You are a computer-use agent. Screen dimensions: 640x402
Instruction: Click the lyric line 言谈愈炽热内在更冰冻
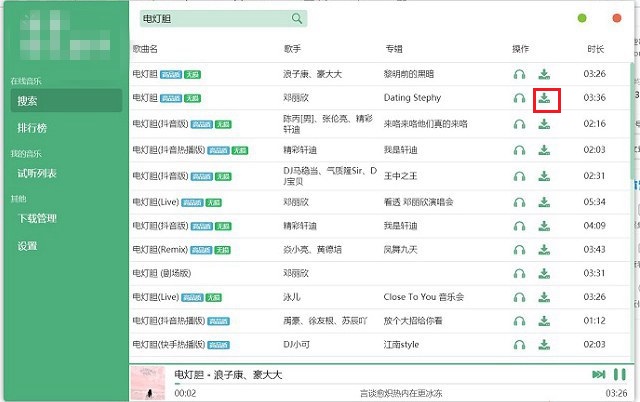coord(401,393)
